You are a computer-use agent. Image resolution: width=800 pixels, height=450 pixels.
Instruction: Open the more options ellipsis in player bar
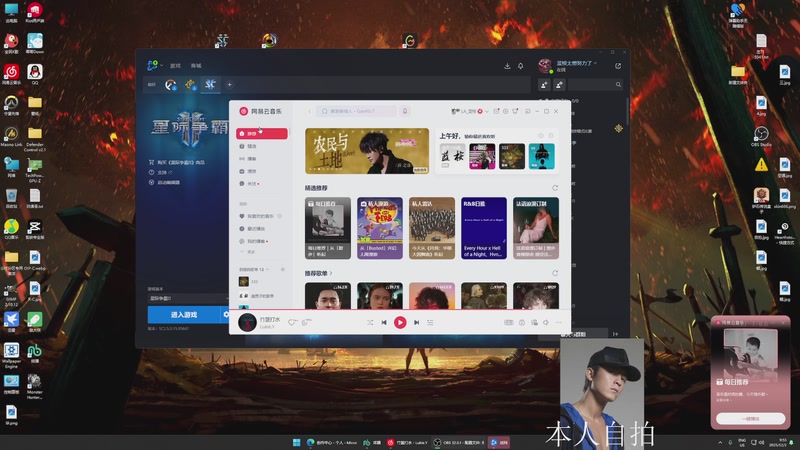coord(559,322)
